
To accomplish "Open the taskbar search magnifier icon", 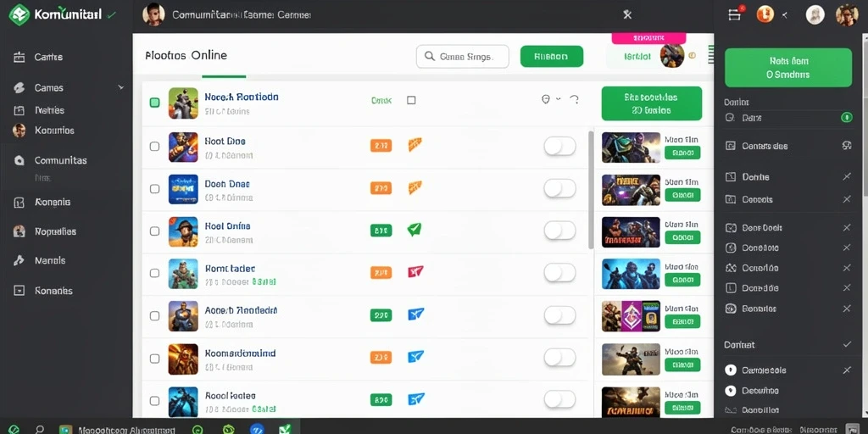I will pos(39,429).
